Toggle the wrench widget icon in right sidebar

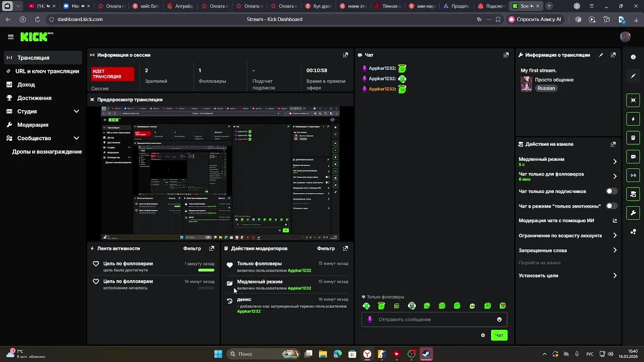[633, 213]
